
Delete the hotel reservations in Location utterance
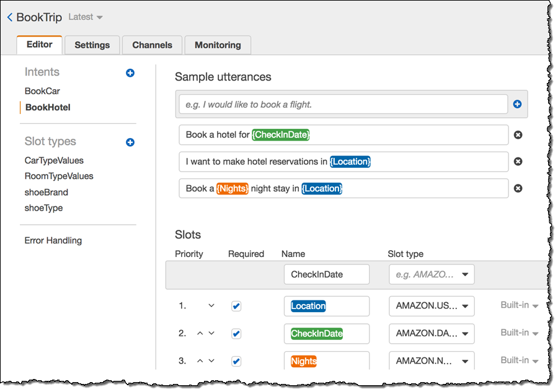[x=518, y=162]
